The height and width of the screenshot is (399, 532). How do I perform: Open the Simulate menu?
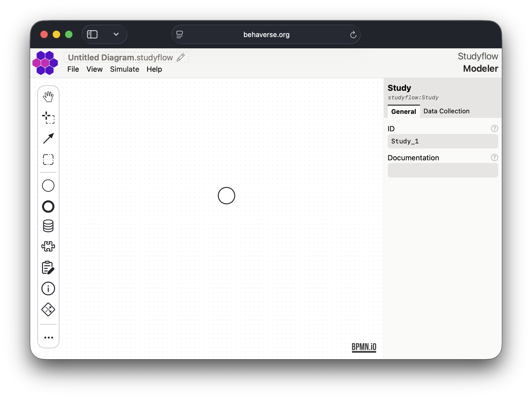[x=124, y=69]
